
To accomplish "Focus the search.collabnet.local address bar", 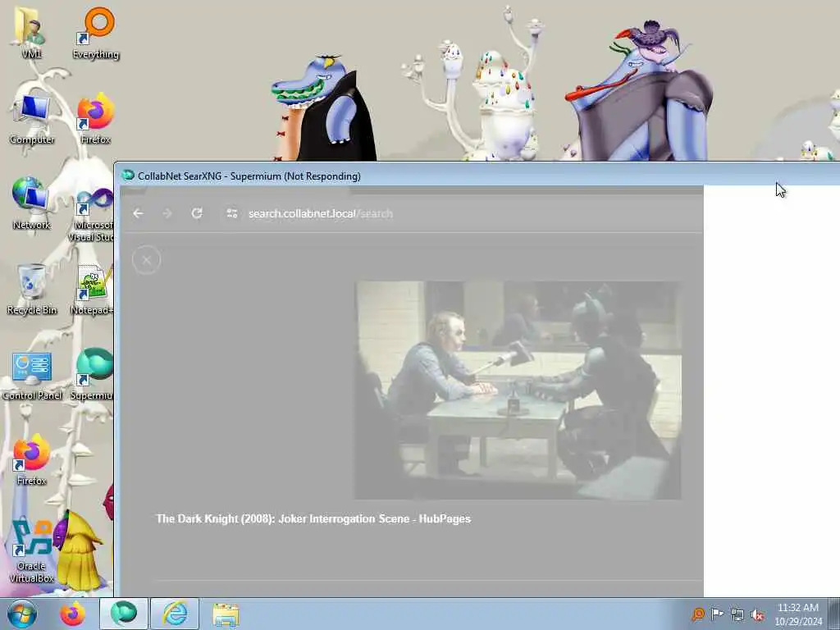I will coord(321,214).
